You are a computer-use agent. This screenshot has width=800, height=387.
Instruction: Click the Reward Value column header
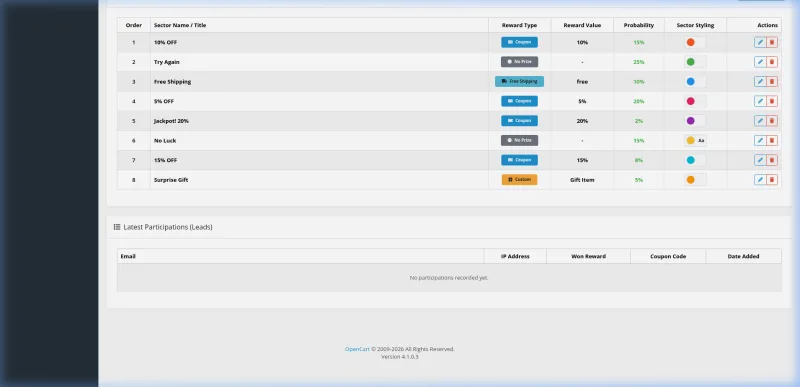(x=582, y=25)
